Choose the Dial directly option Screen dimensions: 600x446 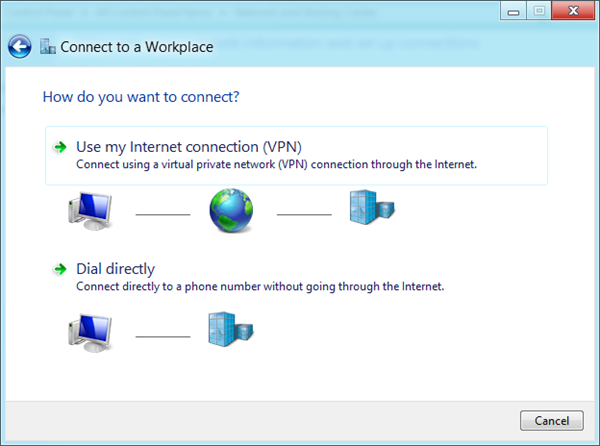tap(116, 269)
